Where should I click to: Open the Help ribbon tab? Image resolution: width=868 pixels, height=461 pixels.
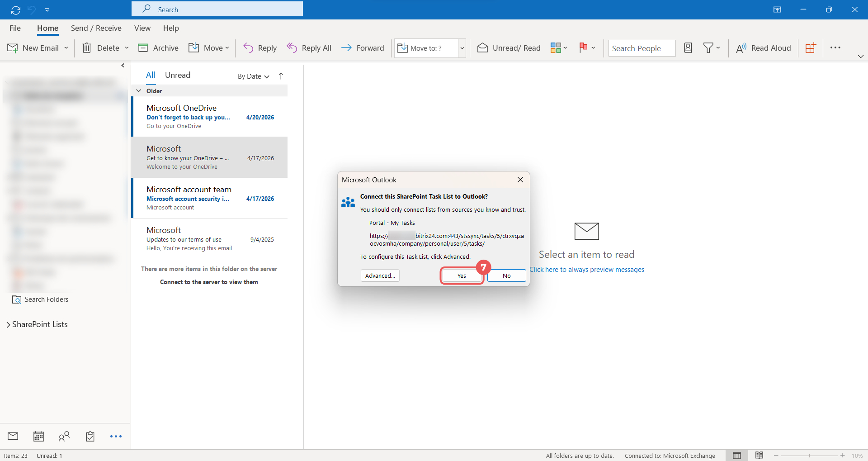point(171,28)
